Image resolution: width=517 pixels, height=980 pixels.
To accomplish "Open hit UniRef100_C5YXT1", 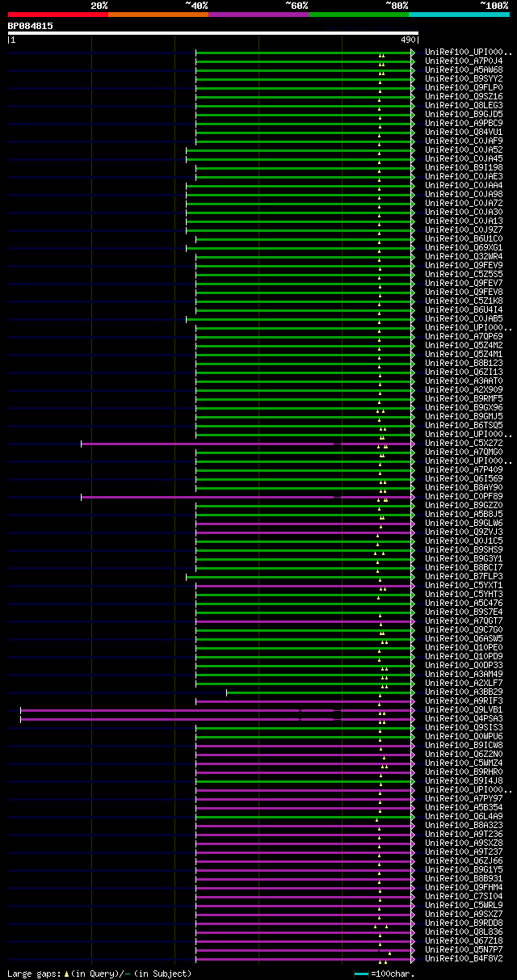I will click(464, 585).
